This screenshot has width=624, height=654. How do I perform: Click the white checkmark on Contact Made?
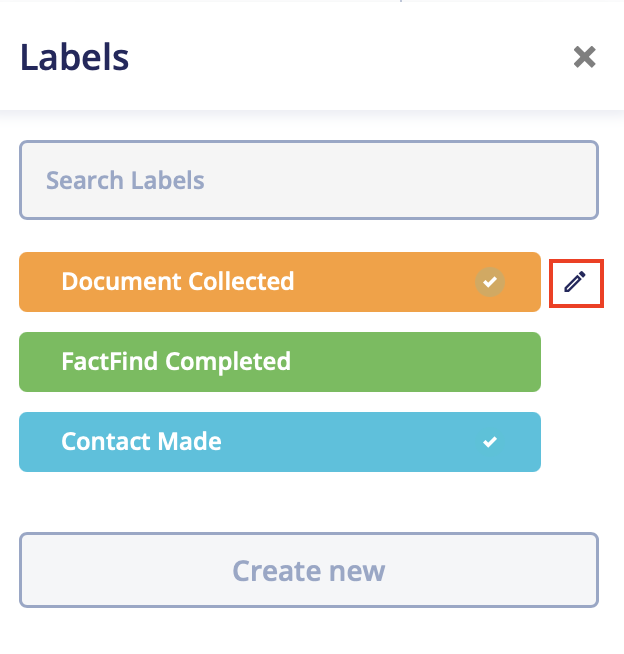pos(490,442)
